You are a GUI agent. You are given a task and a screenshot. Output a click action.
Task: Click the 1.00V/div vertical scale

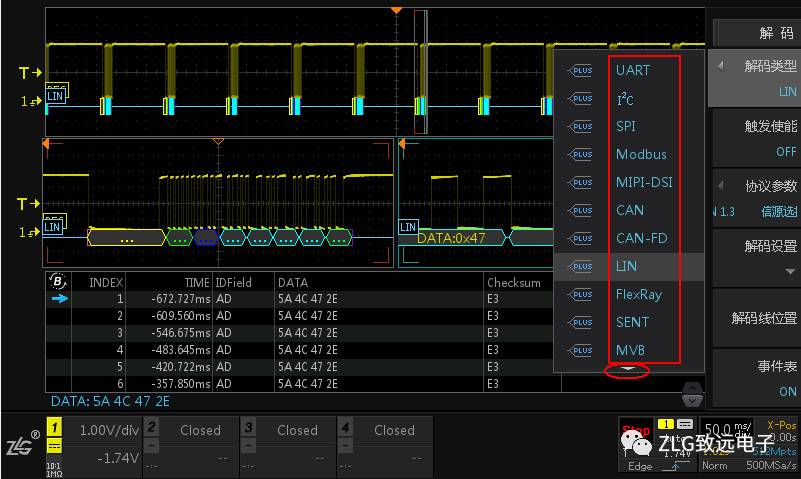tap(109, 430)
